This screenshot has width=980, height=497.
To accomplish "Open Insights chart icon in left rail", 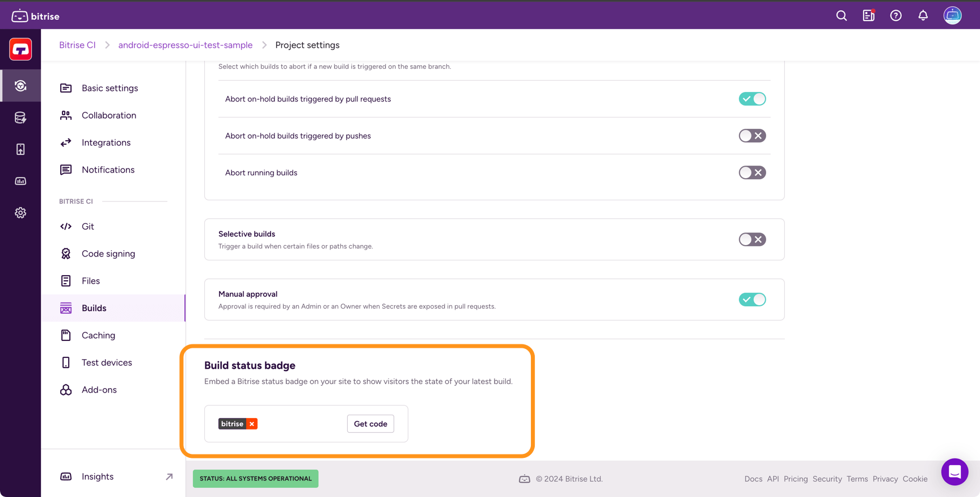I will (x=20, y=181).
